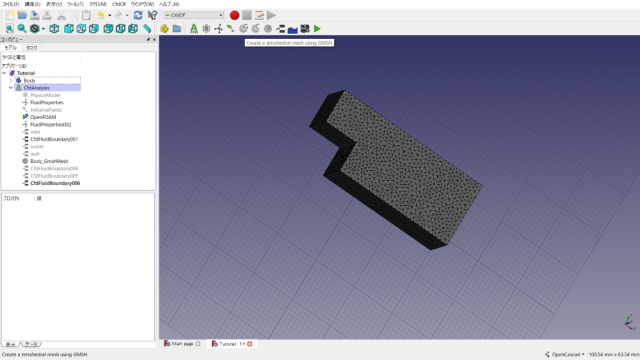
Task: Collapse the Tutorial document tree node
Action: (4, 73)
